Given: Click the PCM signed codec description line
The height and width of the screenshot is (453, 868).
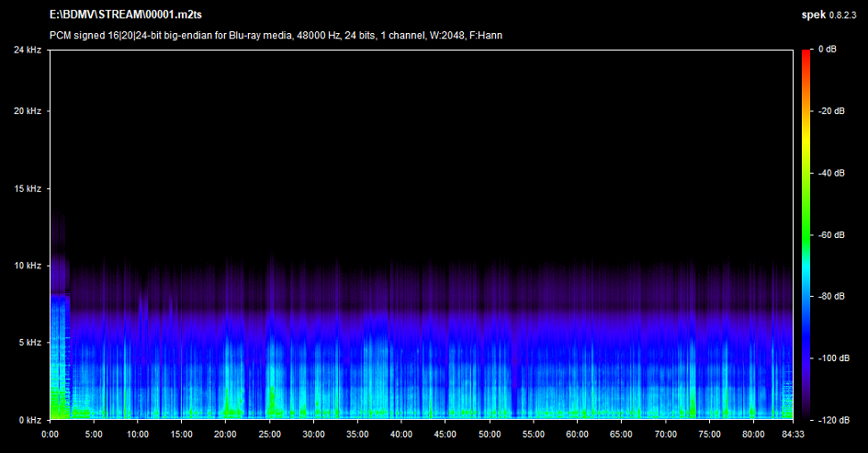Looking at the screenshot, I should 276,35.
